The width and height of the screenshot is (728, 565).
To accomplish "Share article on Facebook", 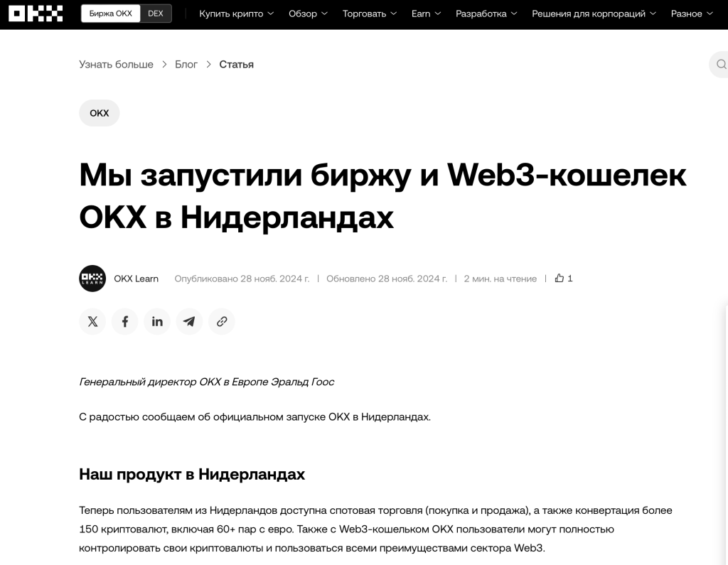I will click(x=125, y=321).
